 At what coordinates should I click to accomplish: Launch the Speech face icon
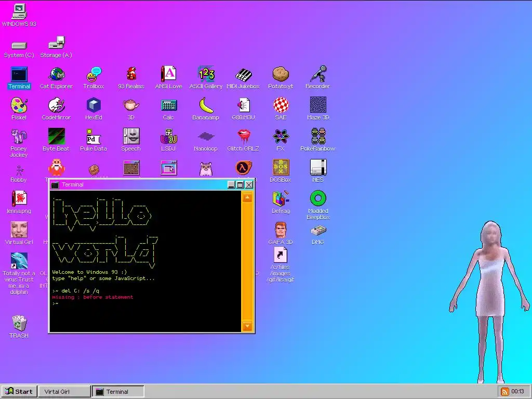pos(131,140)
